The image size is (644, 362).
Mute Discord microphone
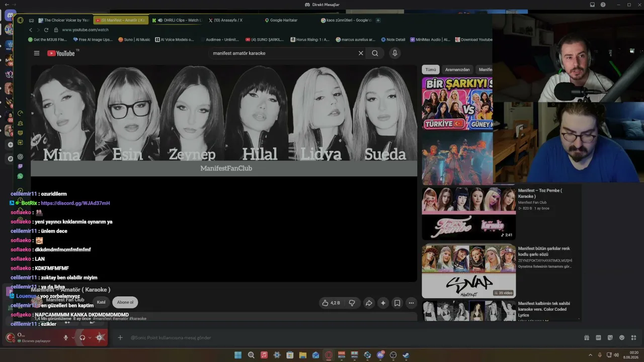65,338
